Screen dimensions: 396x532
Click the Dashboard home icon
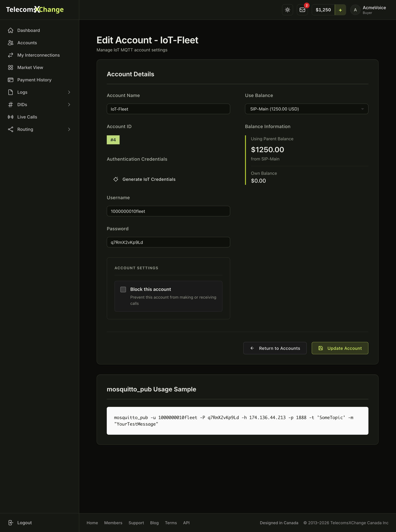tap(10, 30)
